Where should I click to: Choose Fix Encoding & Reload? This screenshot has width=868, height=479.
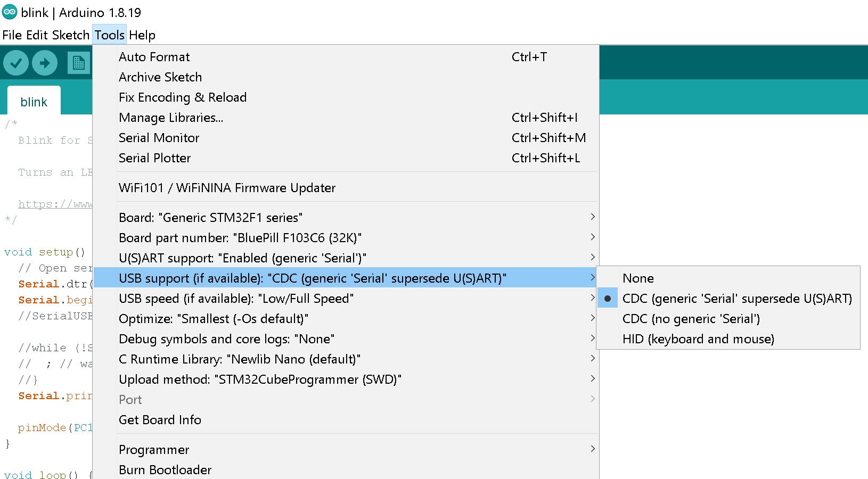click(346, 97)
